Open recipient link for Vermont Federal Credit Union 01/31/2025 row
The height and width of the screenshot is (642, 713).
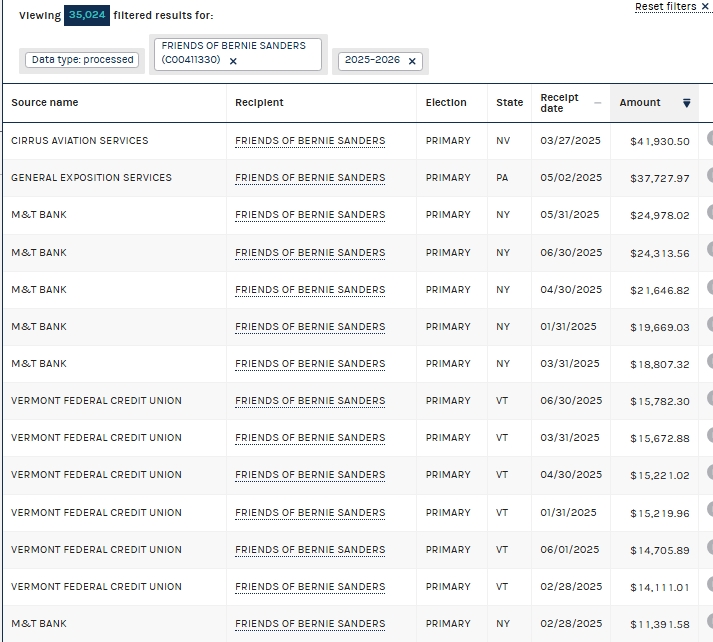(x=310, y=513)
